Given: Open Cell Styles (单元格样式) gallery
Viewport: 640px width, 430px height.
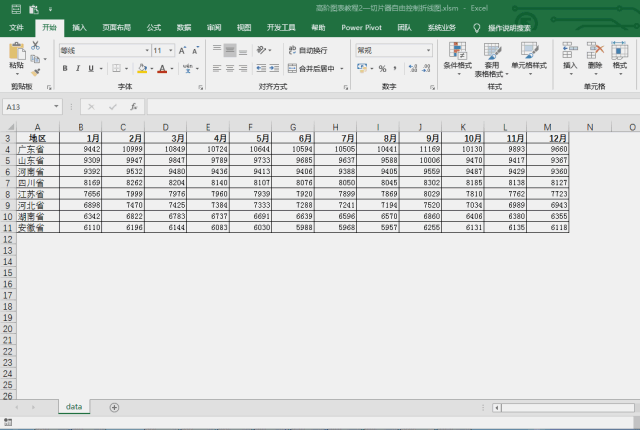Looking at the screenshot, I should coord(529,58).
